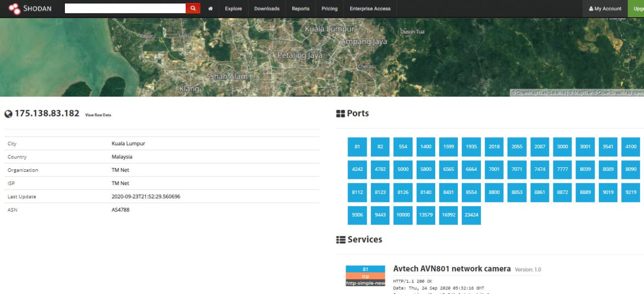The image size is (644, 294).
Task: Jump to port 8872 service
Action: 562,192
